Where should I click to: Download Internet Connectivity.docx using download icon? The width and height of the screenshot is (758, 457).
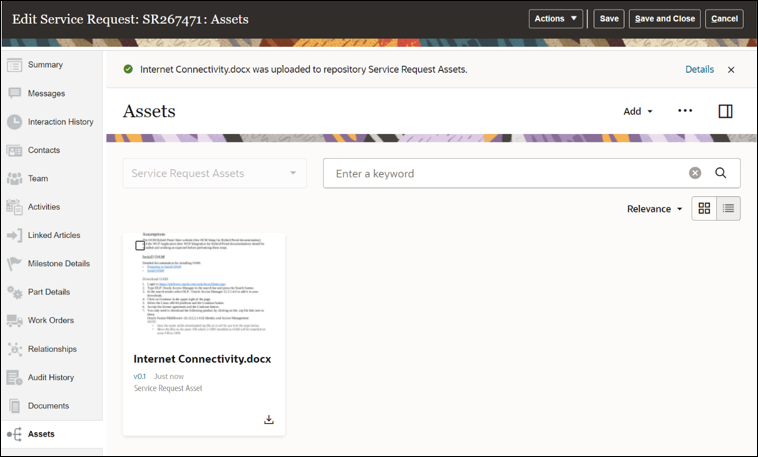point(269,419)
